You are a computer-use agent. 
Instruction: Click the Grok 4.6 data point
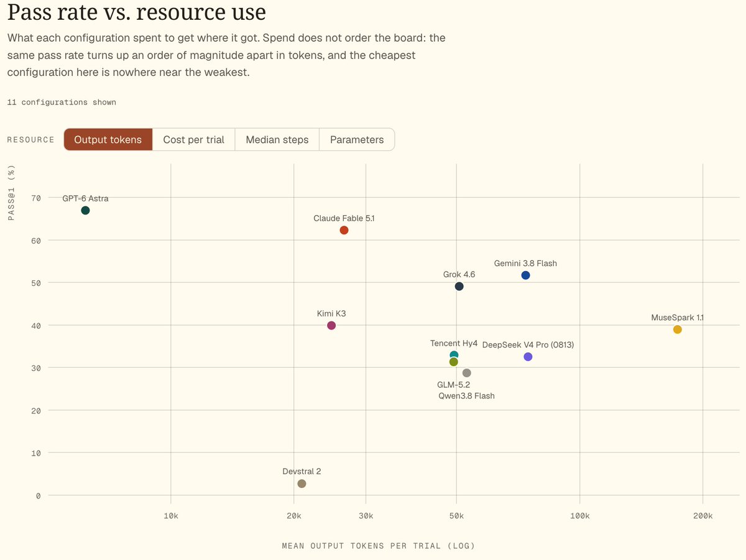459,287
